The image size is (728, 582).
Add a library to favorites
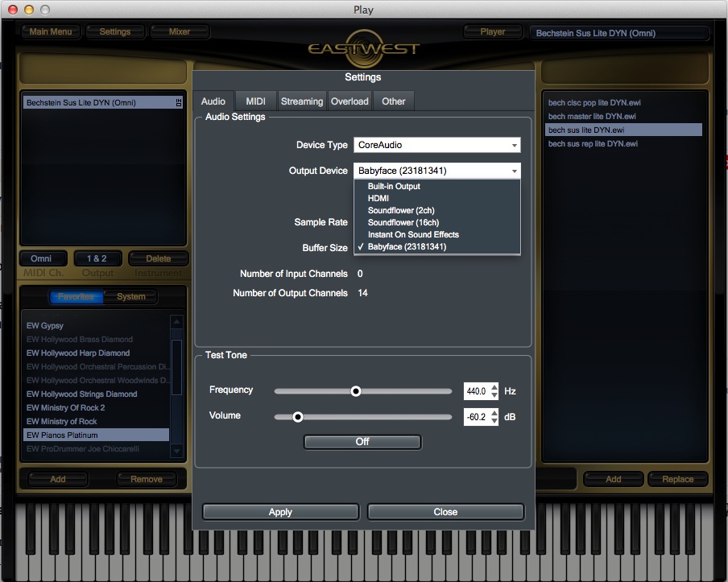(x=57, y=479)
